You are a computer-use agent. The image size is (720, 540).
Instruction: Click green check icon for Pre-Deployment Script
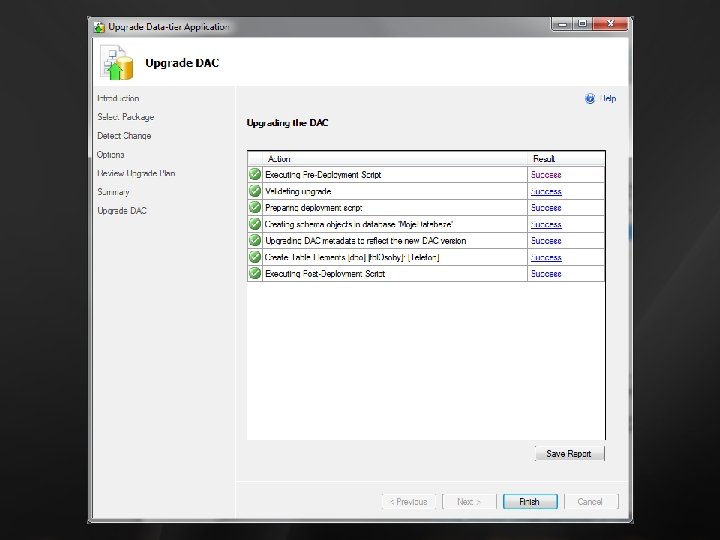tap(255, 174)
